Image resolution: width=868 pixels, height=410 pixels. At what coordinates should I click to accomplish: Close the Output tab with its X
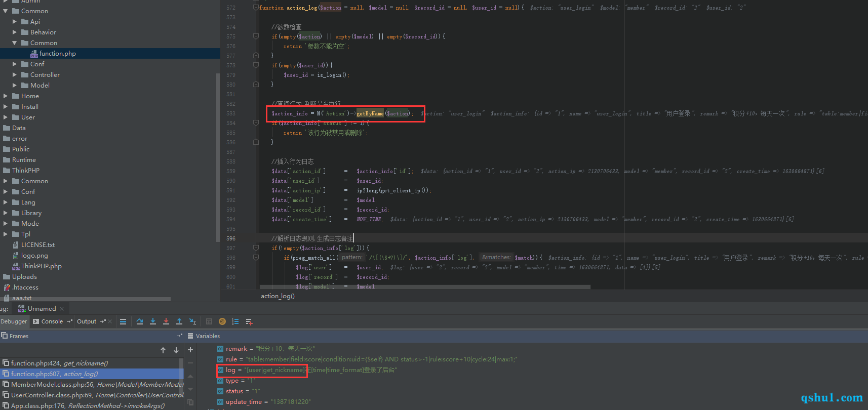110,321
